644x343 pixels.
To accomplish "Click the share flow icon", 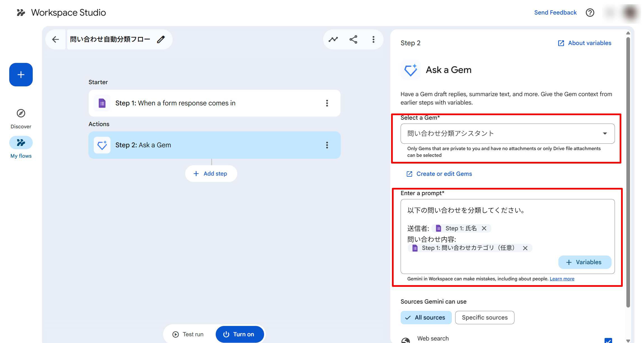I will tap(353, 39).
